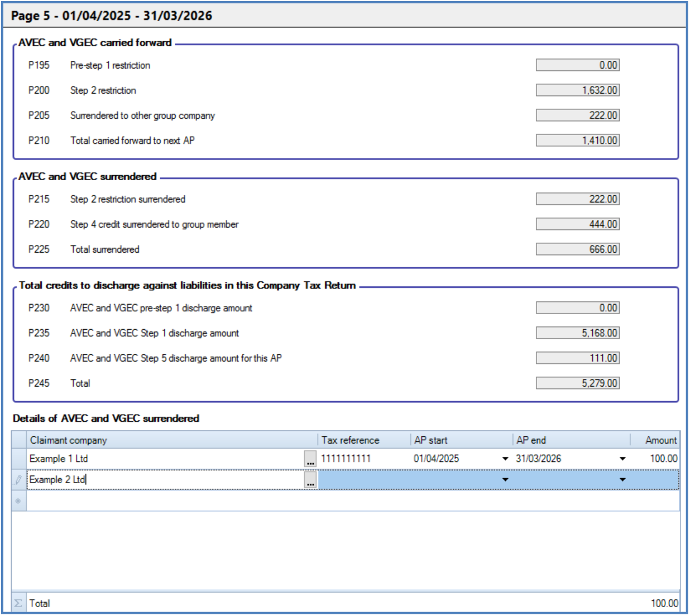Click the AVEC and VGEC carried forward group title

tap(95, 42)
